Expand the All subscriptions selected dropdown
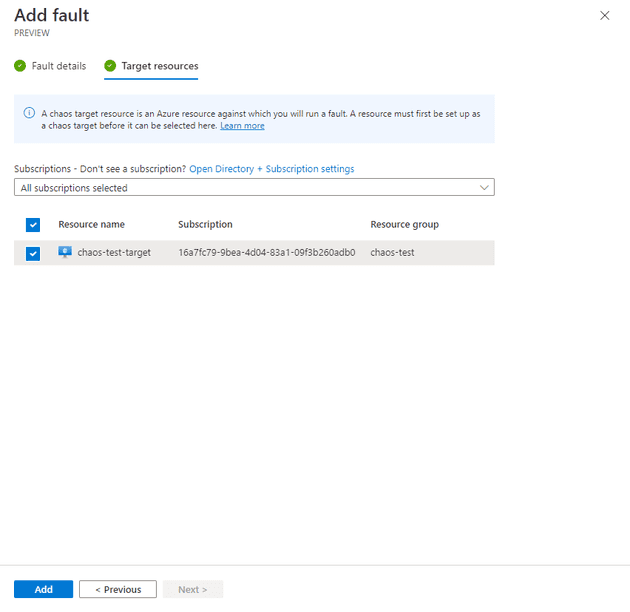 [x=254, y=187]
